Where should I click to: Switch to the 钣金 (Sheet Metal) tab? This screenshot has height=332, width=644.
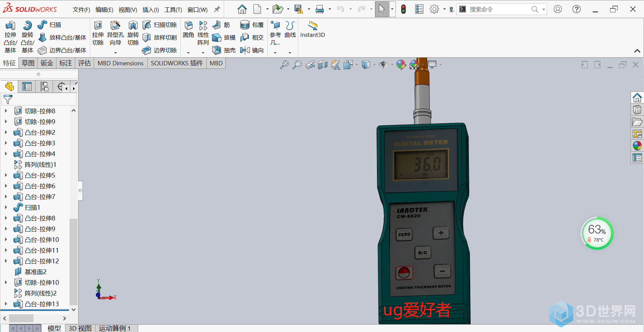(47, 63)
